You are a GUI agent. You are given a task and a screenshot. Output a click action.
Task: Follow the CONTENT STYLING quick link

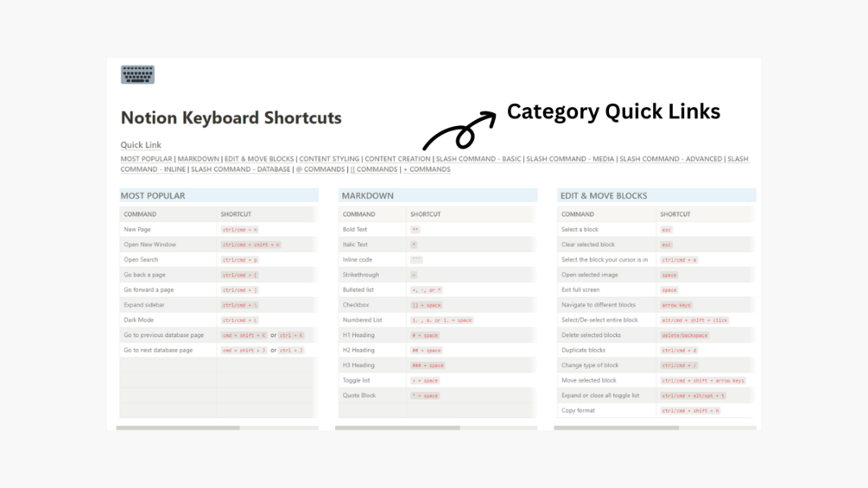coord(329,159)
